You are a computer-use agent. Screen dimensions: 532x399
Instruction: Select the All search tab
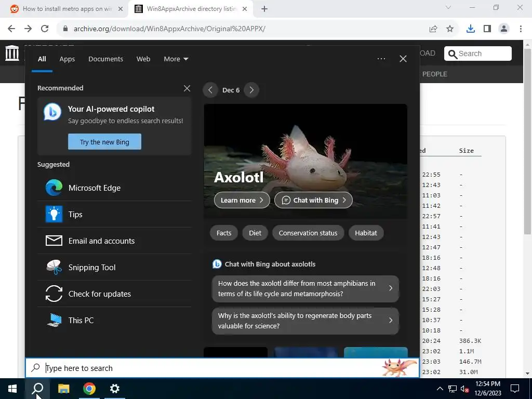coord(42,59)
